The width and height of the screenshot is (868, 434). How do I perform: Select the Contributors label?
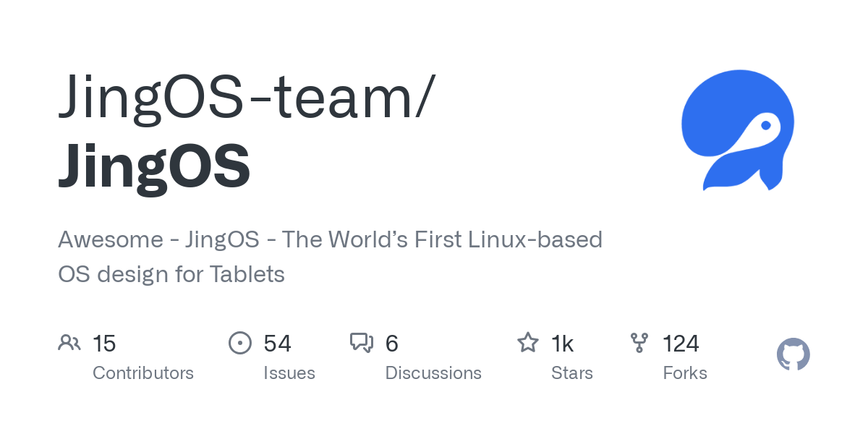pyautogui.click(x=143, y=373)
